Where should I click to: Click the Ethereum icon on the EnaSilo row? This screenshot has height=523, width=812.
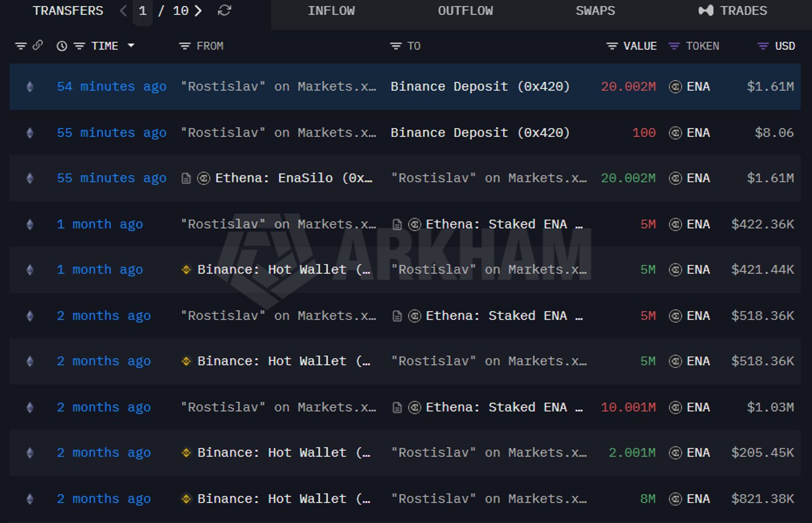click(30, 178)
